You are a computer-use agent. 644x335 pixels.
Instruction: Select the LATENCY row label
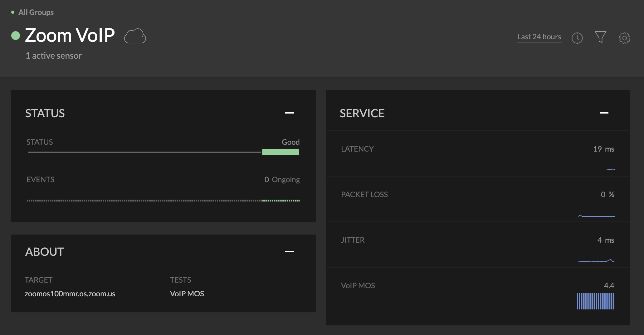coord(357,149)
